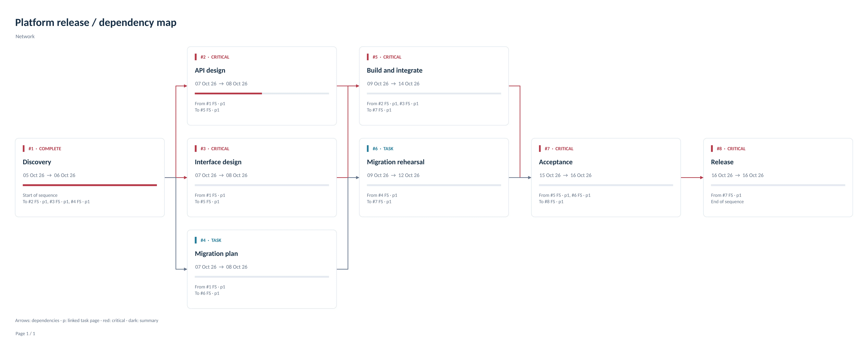Image resolution: width=868 pixels, height=352 pixels.
Task: Click the blue status marker on #4
Action: point(196,240)
